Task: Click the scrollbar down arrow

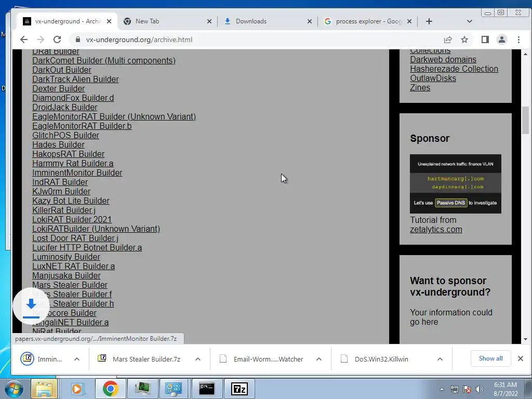Action: tap(526, 339)
